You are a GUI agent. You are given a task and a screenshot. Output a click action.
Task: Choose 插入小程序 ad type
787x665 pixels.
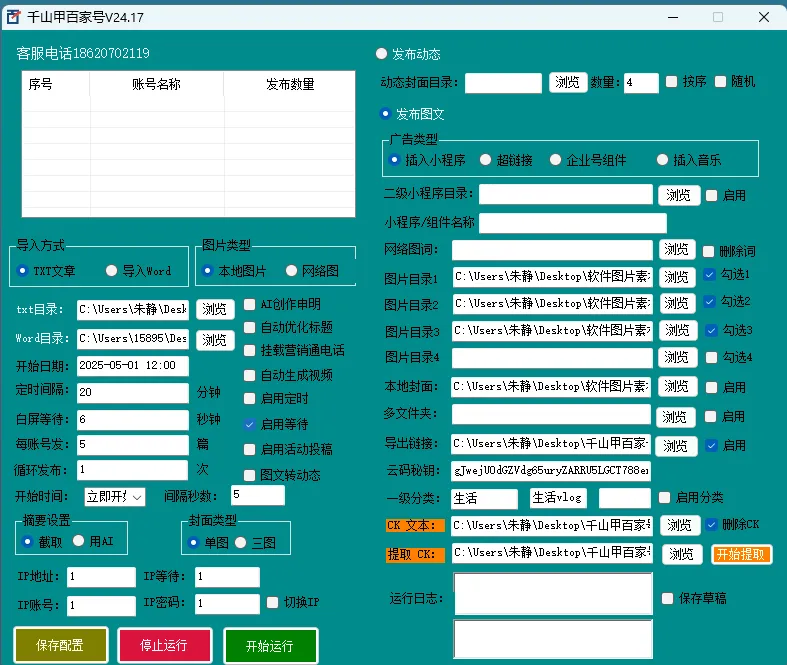(394, 160)
